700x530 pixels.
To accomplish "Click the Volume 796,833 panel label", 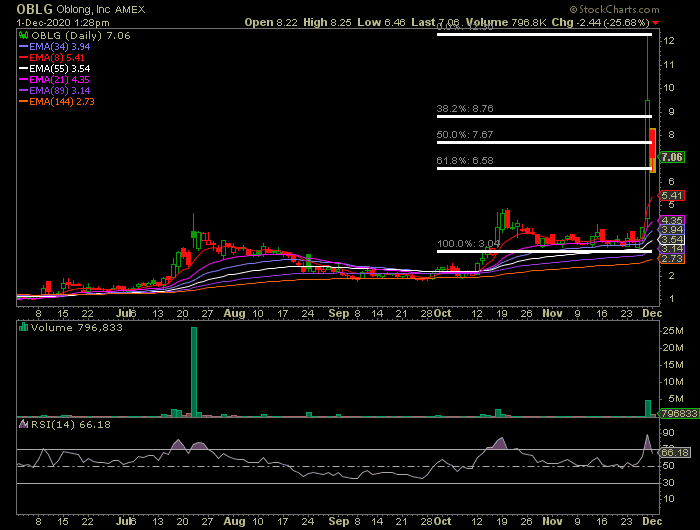I will 76,328.
